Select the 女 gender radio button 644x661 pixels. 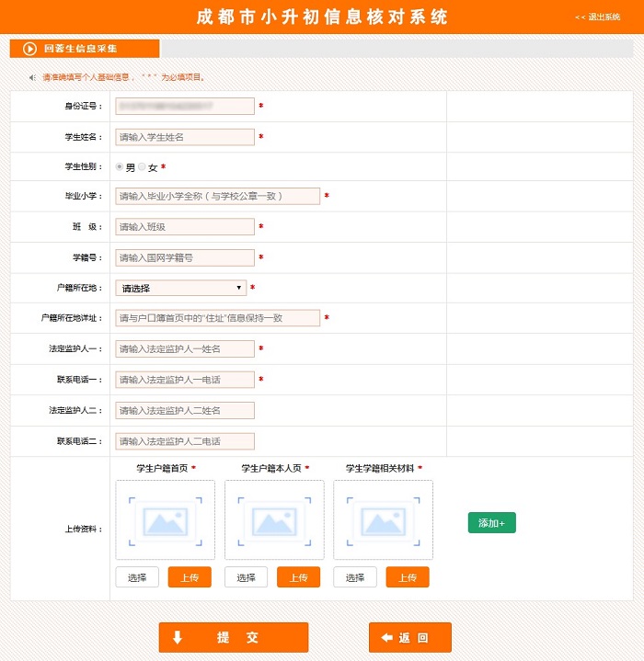pos(143,167)
